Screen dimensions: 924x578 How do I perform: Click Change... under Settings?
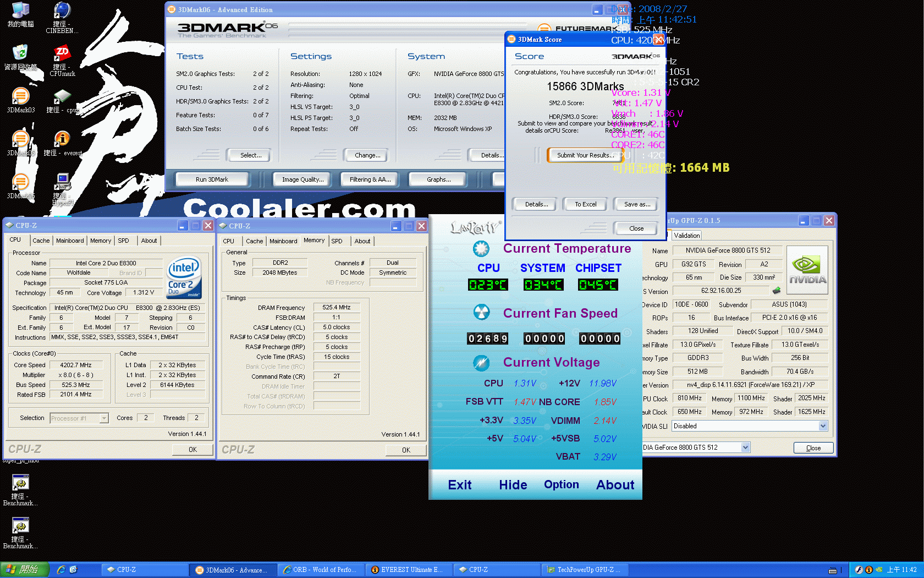367,155
